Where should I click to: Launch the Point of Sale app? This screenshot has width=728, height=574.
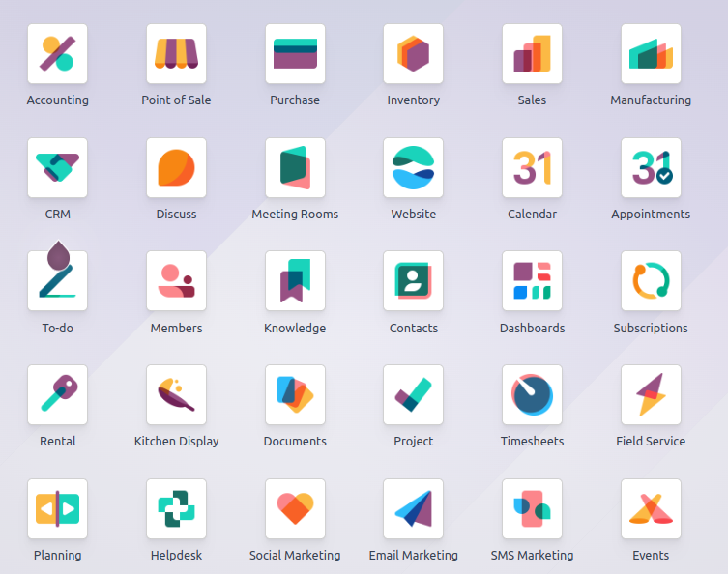click(x=176, y=54)
